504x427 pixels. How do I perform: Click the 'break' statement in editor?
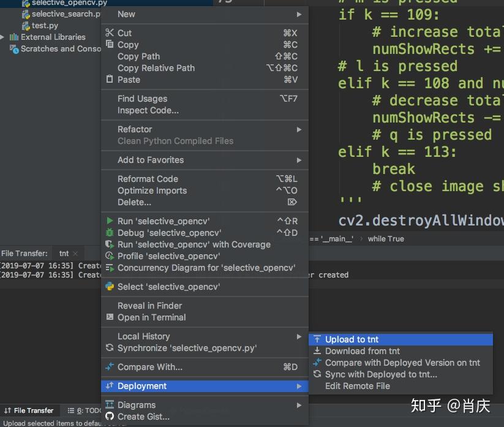coord(393,169)
